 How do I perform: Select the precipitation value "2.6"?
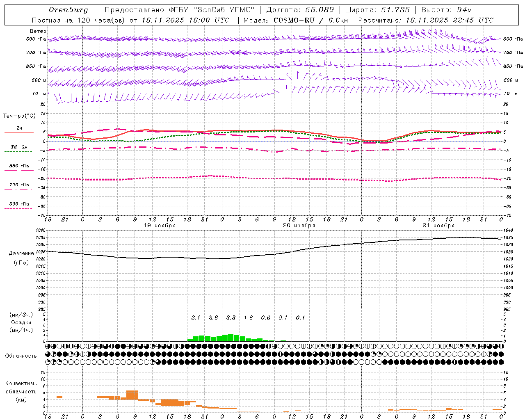coord(213,317)
